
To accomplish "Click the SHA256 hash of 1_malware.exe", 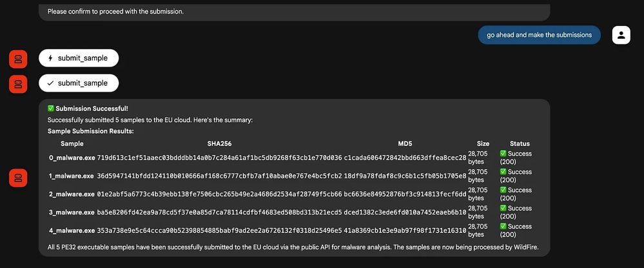I will point(219,176).
